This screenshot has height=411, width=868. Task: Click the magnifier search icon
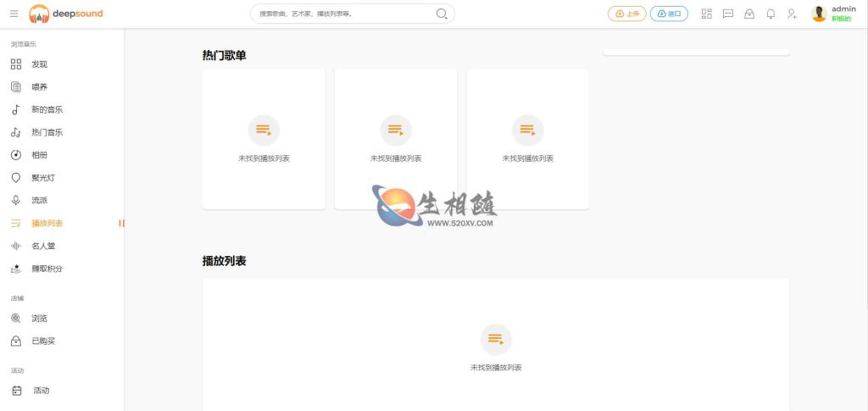441,14
